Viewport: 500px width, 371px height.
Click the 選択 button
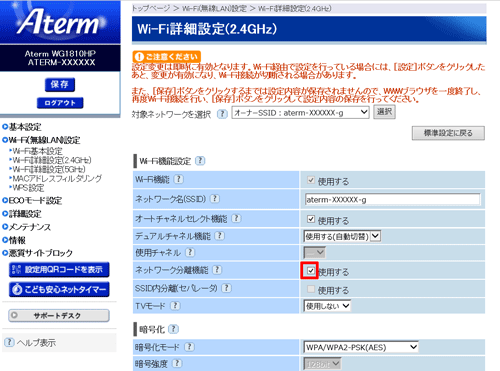coord(384,112)
